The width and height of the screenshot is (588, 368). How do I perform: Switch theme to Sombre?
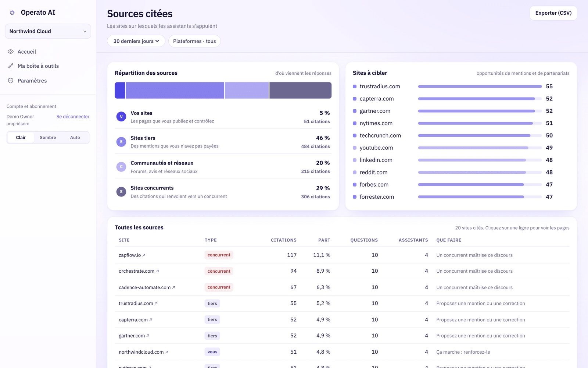[48, 138]
